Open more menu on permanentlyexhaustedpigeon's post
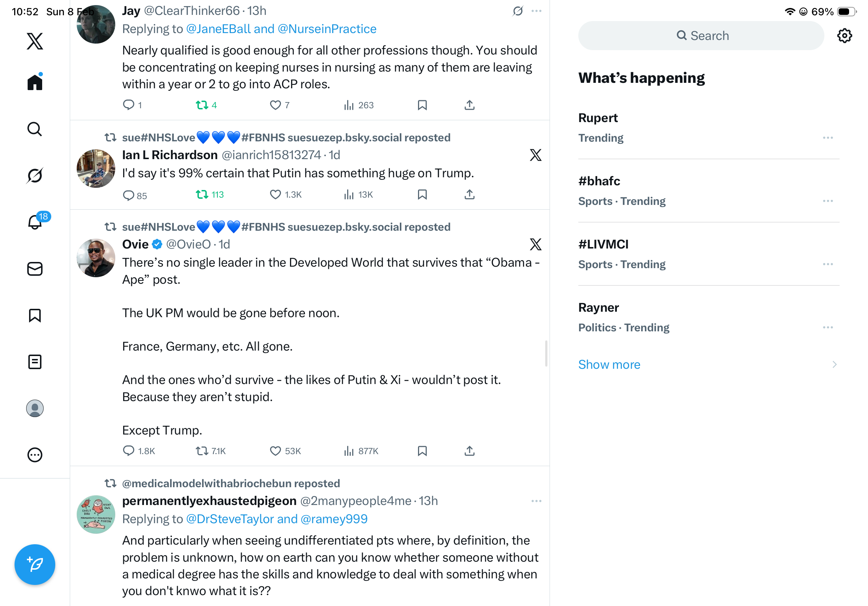This screenshot has width=868, height=606. (x=536, y=501)
